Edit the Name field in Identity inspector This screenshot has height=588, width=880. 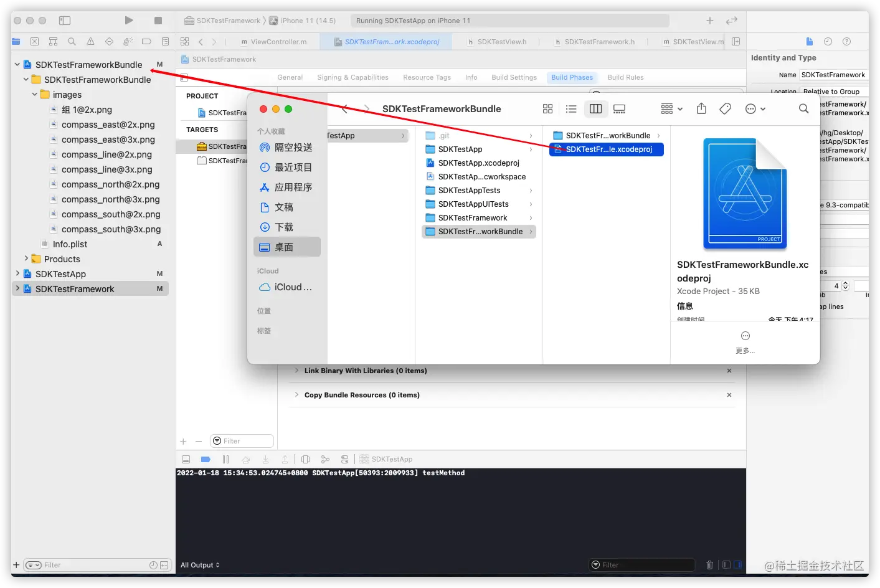point(834,75)
